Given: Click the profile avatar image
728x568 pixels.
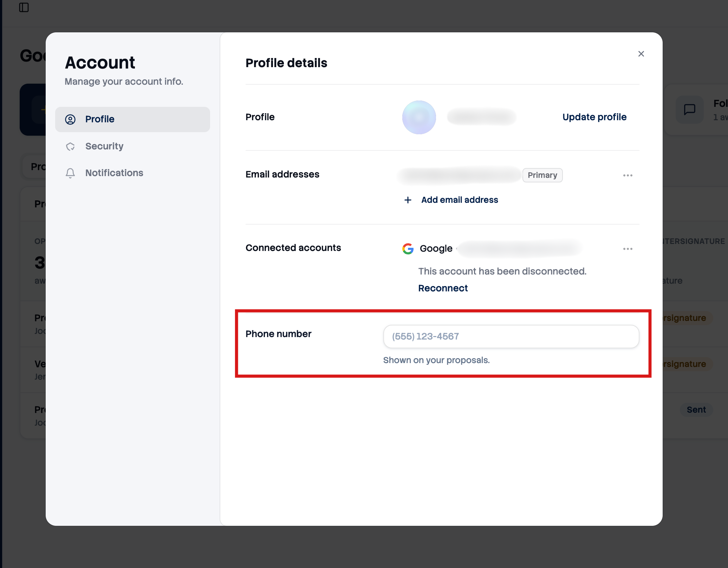Looking at the screenshot, I should pyautogui.click(x=419, y=117).
